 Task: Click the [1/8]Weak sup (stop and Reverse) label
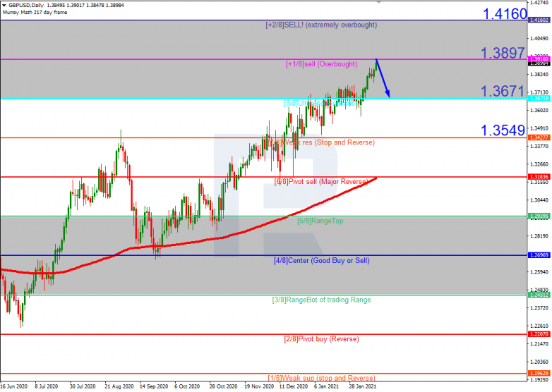321,378
